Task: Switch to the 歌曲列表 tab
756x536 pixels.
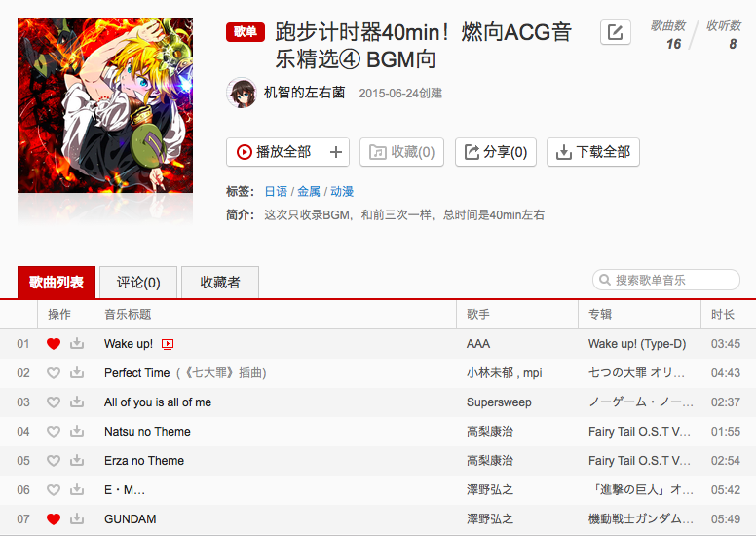Action: [57, 283]
